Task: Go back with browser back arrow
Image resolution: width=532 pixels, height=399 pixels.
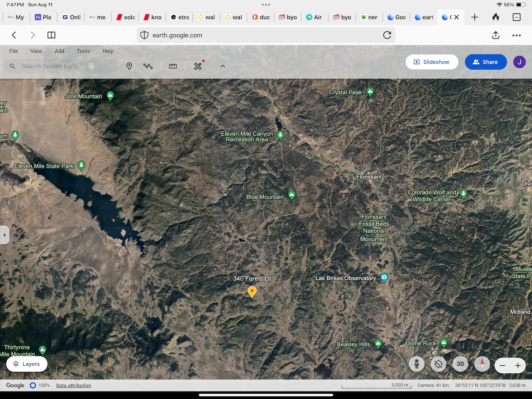Action: coord(14,35)
